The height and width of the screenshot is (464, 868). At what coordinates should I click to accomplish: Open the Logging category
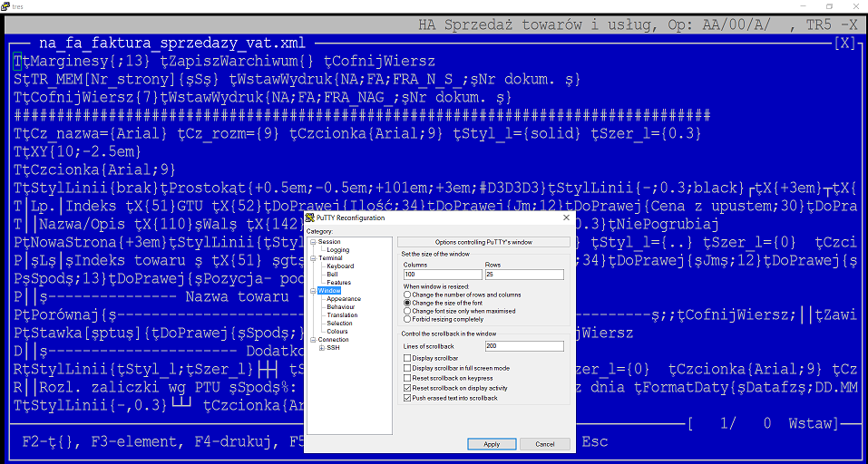point(337,250)
